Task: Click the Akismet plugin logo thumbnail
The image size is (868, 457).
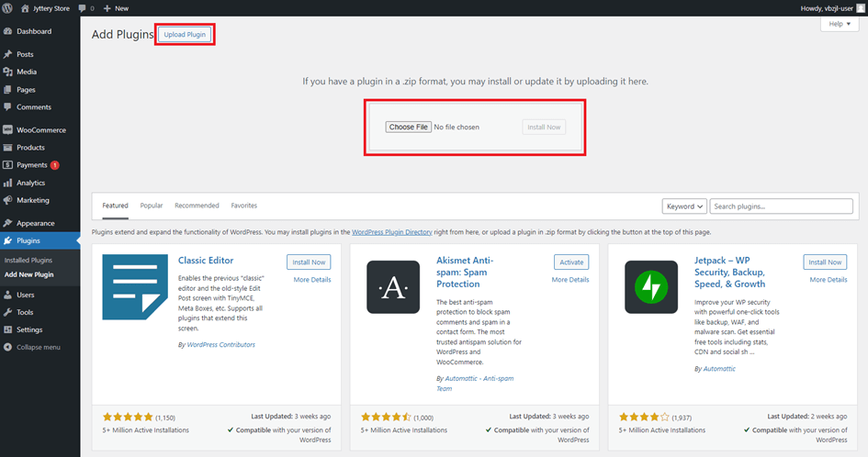Action: tap(393, 287)
